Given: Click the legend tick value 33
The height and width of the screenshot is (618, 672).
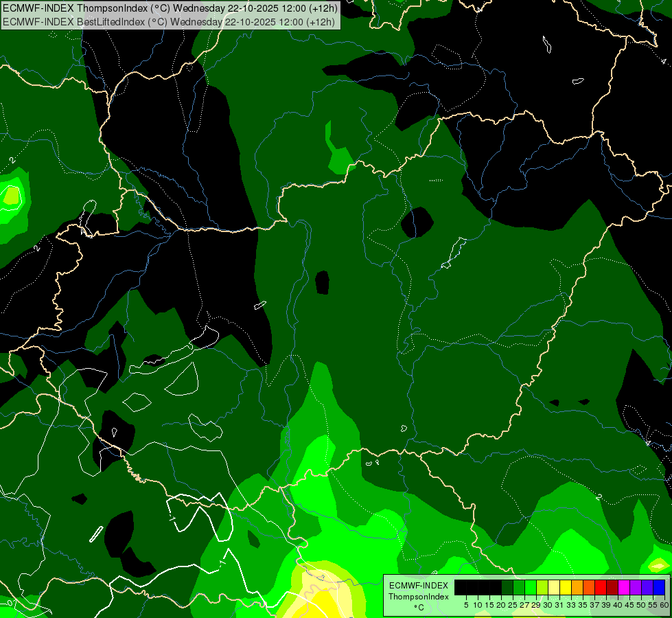Looking at the screenshot, I should tap(571, 605).
